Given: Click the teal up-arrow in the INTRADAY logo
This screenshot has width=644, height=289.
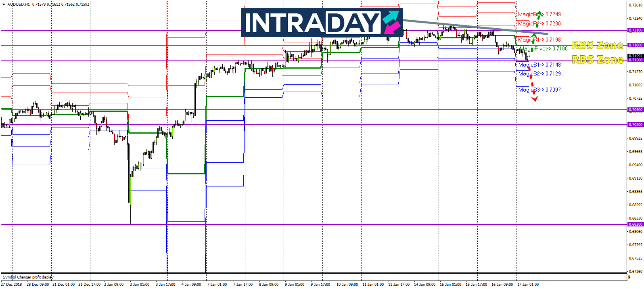Looking at the screenshot, I should [x=390, y=17].
